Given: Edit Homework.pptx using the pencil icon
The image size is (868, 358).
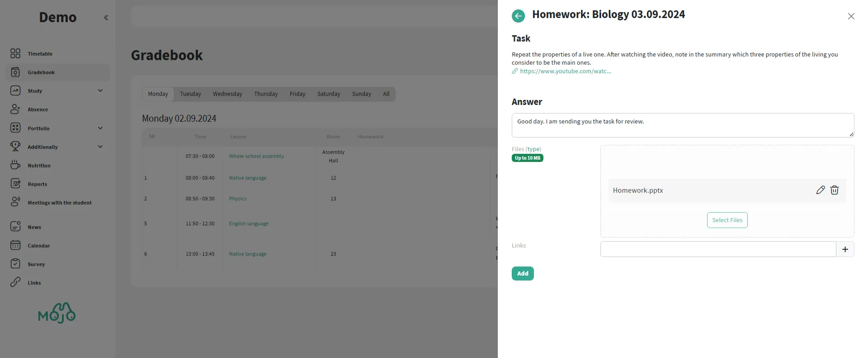Looking at the screenshot, I should [820, 191].
